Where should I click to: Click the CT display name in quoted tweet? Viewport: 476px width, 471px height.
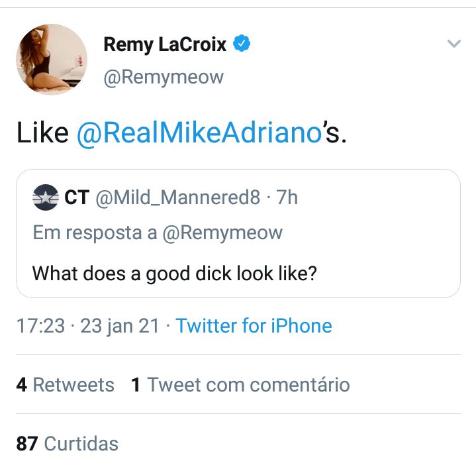point(76,197)
